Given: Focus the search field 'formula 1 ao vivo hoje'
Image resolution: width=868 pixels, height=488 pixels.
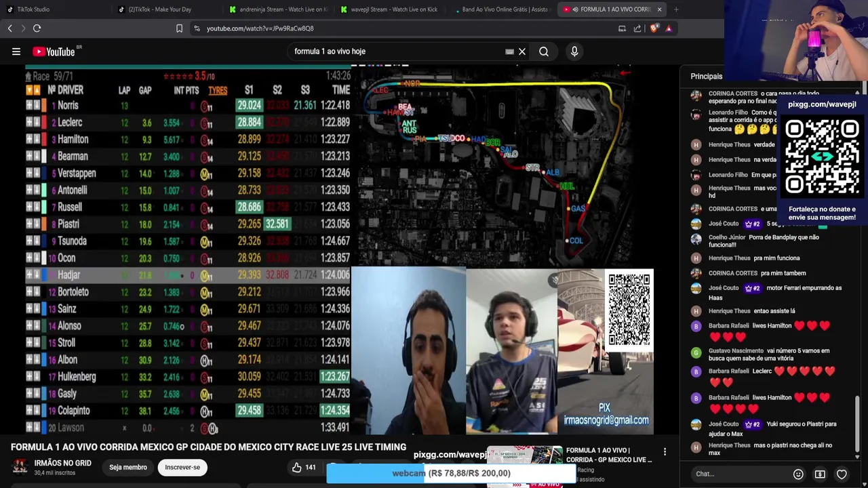Looking at the screenshot, I should click(397, 52).
